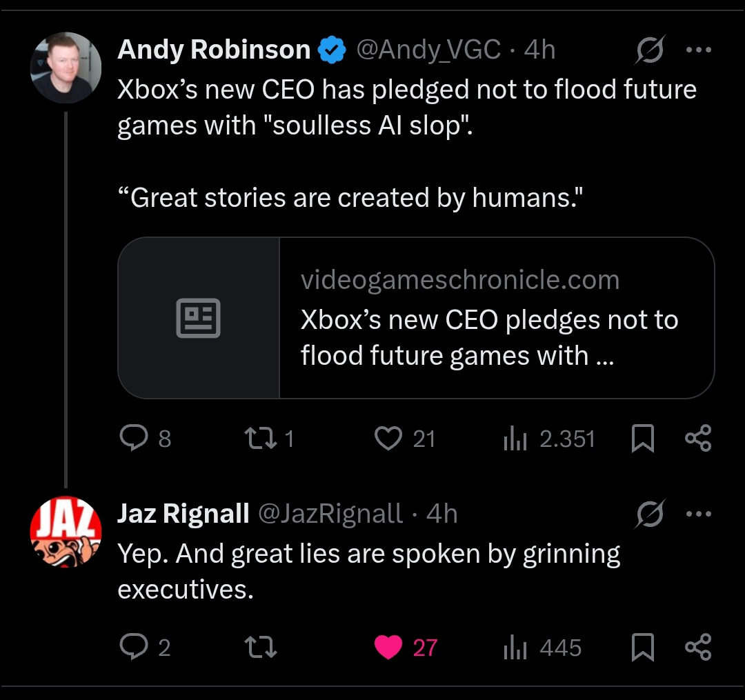This screenshot has width=745, height=700.
Task: Repost Andy Robinson's tweet
Action: [x=259, y=439]
